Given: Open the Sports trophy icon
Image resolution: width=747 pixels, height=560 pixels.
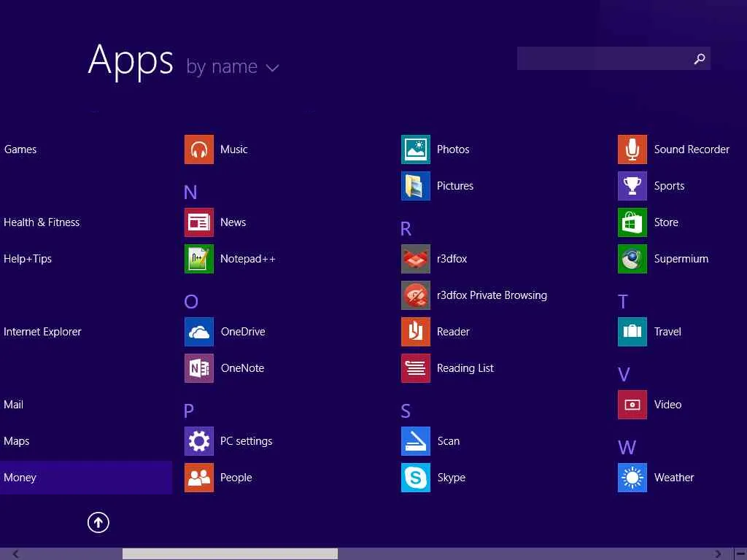Looking at the screenshot, I should (x=632, y=186).
